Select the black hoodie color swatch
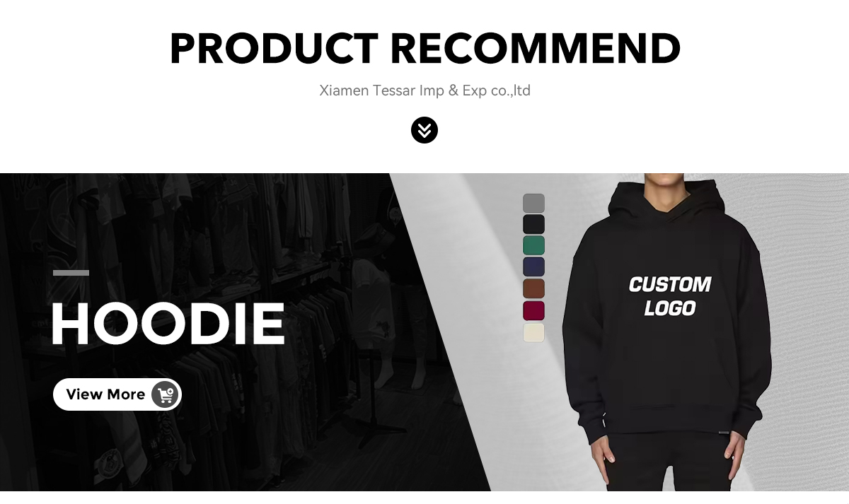849x504 pixels. pos(533,225)
